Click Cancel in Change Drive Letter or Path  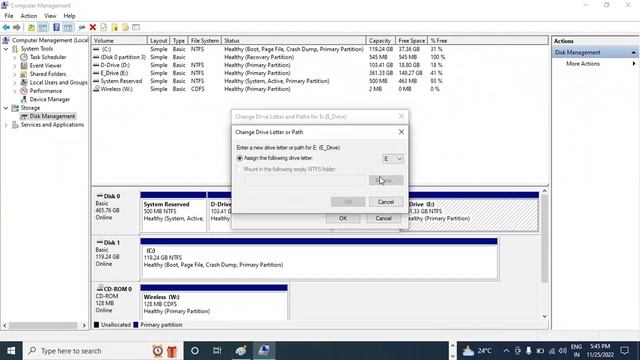[x=386, y=202]
